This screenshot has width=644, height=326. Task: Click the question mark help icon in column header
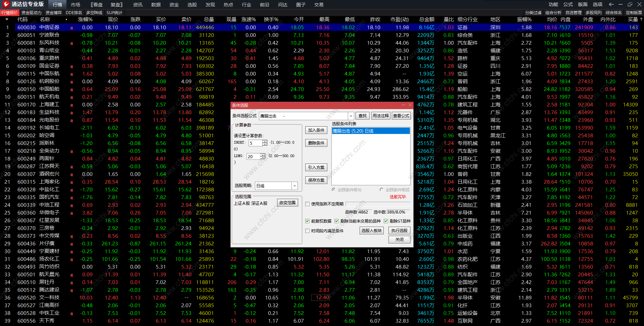tap(641, 19)
